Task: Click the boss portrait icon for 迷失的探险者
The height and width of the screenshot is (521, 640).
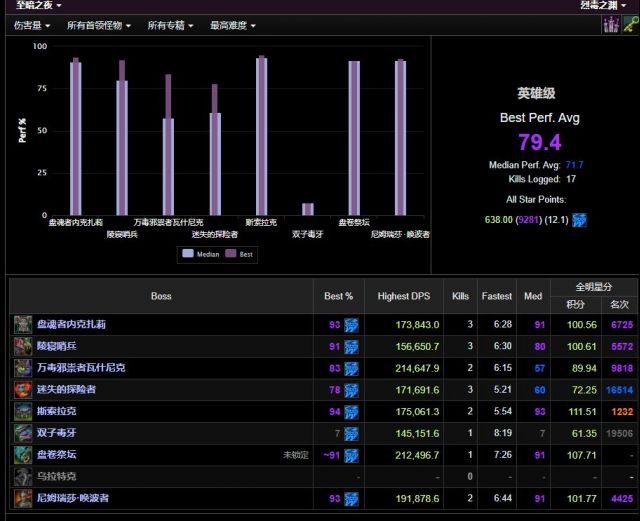Action: (x=23, y=390)
